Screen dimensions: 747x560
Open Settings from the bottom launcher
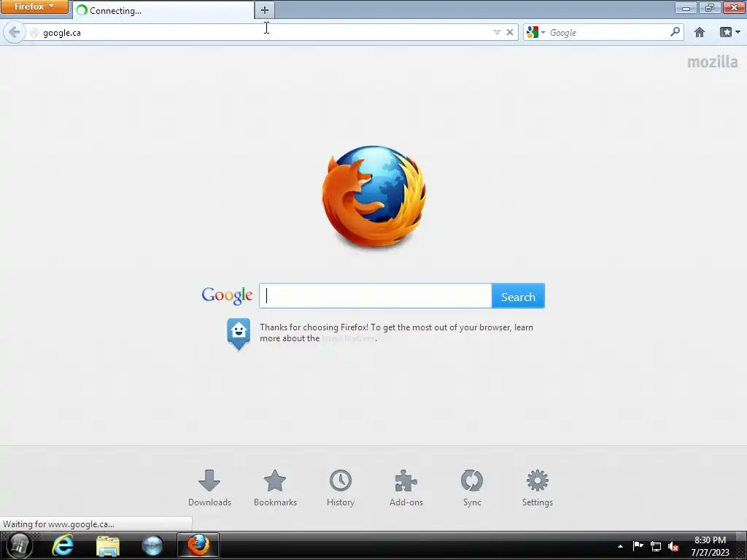point(538,488)
